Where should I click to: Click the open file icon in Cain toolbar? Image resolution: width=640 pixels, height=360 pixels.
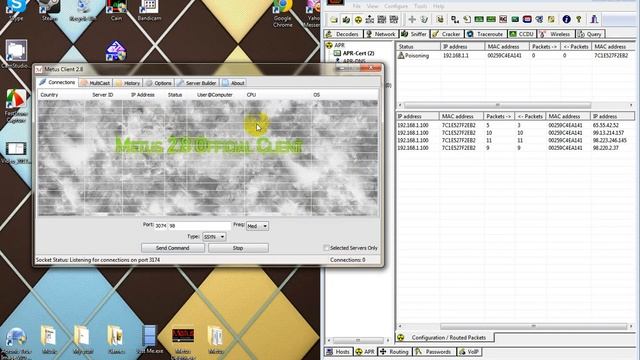coord(334,19)
